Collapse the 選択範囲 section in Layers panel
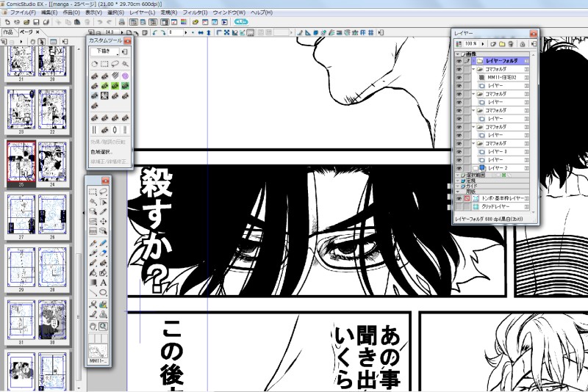Viewport: 588px width, 392px height. coord(458,175)
